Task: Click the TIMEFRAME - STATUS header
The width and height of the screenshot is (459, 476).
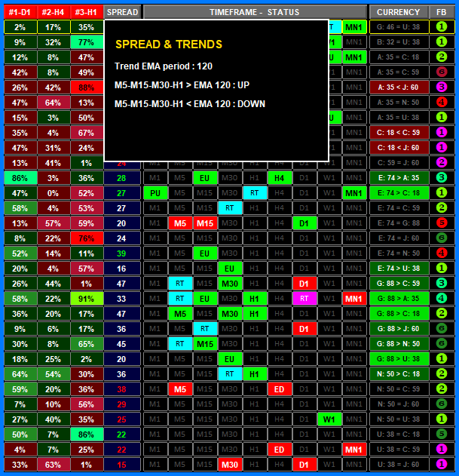Action: click(x=254, y=12)
